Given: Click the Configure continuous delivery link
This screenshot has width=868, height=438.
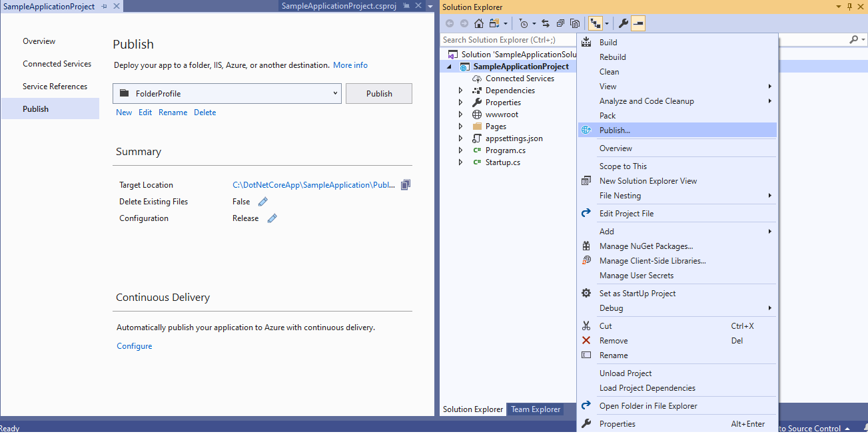Looking at the screenshot, I should pos(135,346).
